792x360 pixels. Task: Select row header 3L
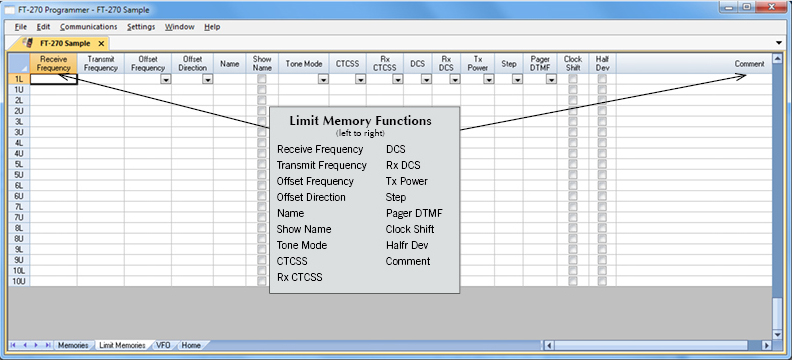19,121
